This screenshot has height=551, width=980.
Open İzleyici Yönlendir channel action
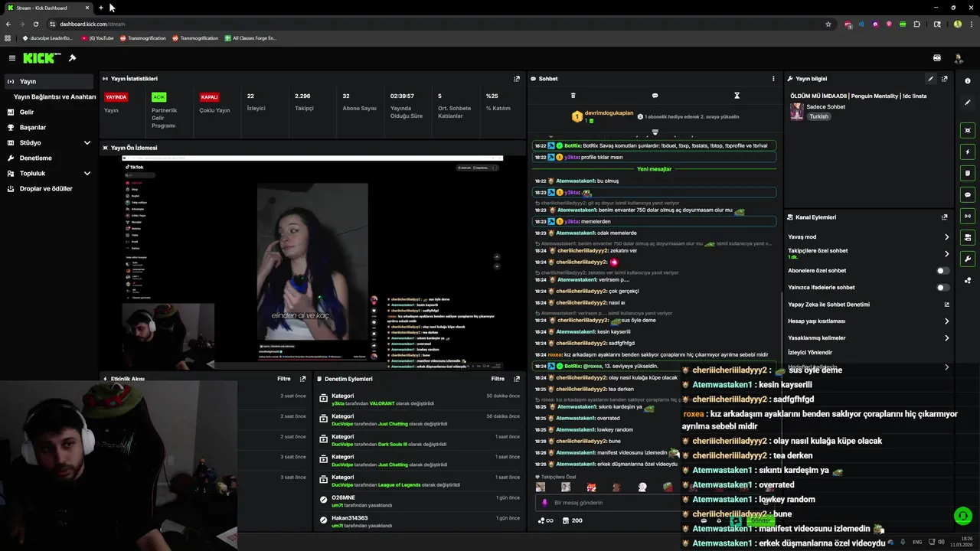pyautogui.click(x=810, y=353)
